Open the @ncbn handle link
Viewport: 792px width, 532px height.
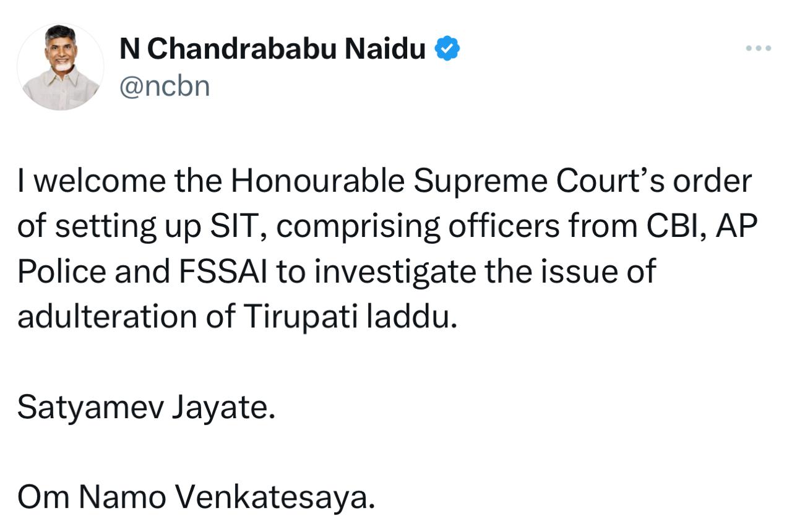tap(165, 87)
